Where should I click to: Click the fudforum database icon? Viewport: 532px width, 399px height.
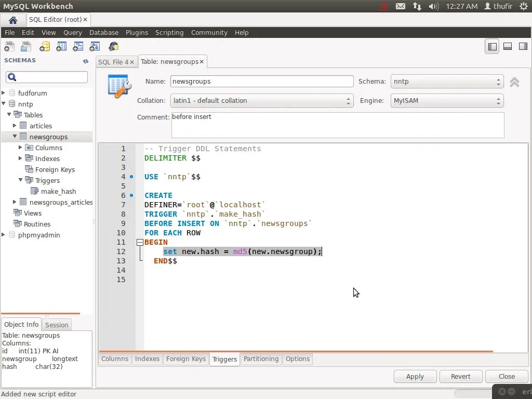(12, 92)
